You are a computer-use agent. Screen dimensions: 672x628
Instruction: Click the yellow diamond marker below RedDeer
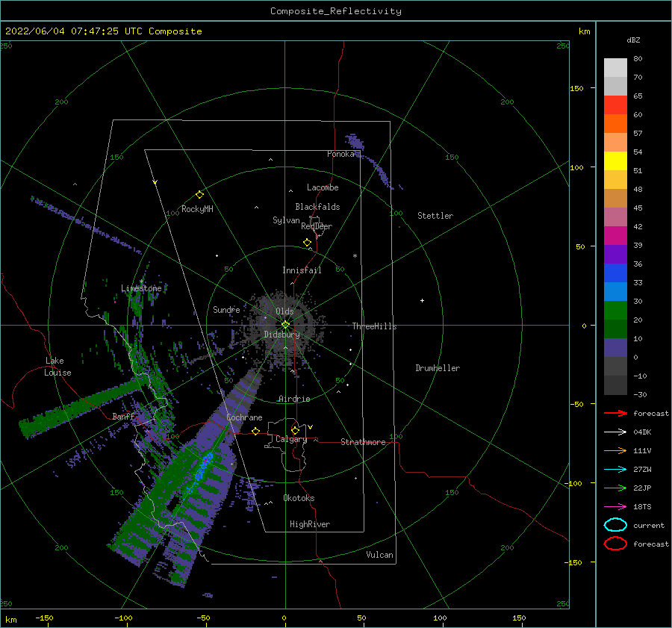click(308, 243)
